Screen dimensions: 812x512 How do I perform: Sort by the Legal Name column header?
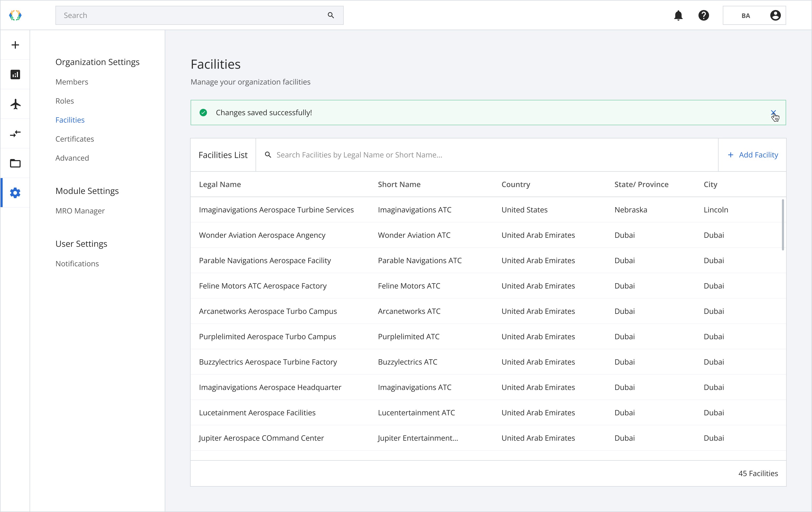pos(220,184)
